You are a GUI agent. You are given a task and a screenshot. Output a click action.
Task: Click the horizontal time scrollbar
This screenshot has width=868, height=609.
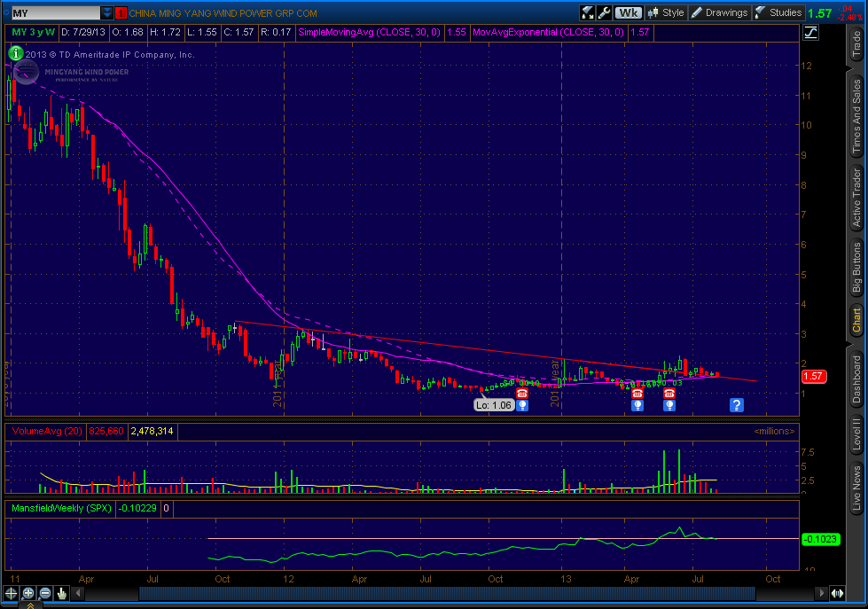pyautogui.click(x=443, y=593)
